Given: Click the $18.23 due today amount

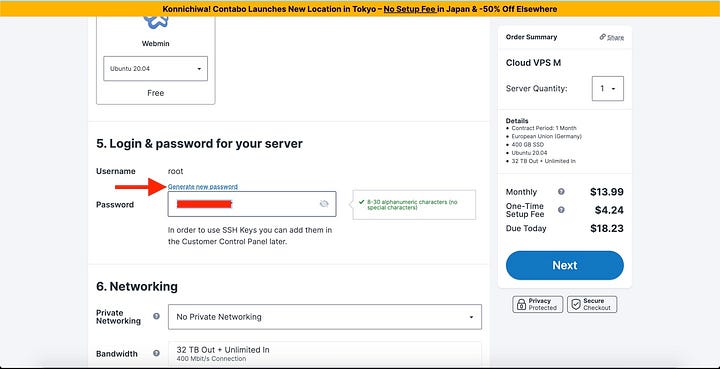Looking at the screenshot, I should point(607,229).
